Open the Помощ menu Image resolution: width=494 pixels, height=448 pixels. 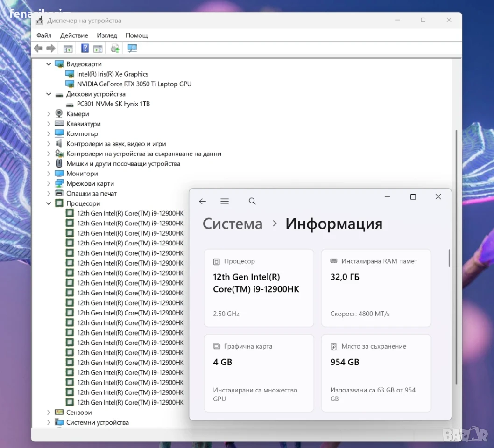click(x=136, y=35)
